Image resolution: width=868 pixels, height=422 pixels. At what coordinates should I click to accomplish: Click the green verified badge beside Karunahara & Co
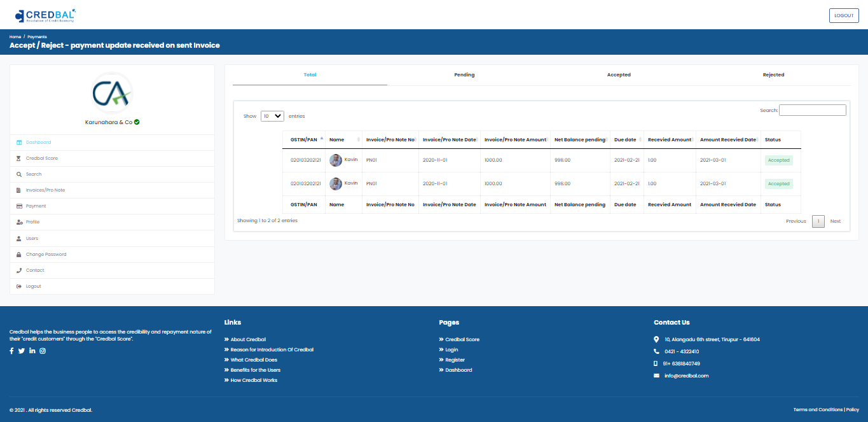coord(137,122)
